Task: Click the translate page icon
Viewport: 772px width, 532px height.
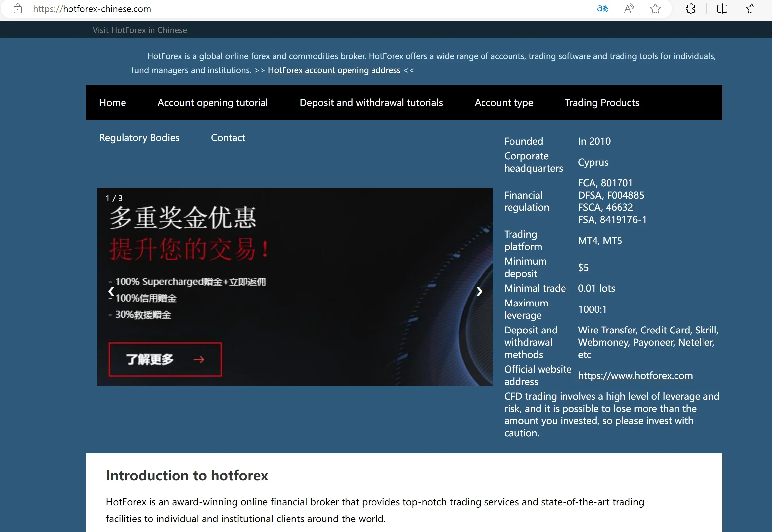Action: pos(603,9)
